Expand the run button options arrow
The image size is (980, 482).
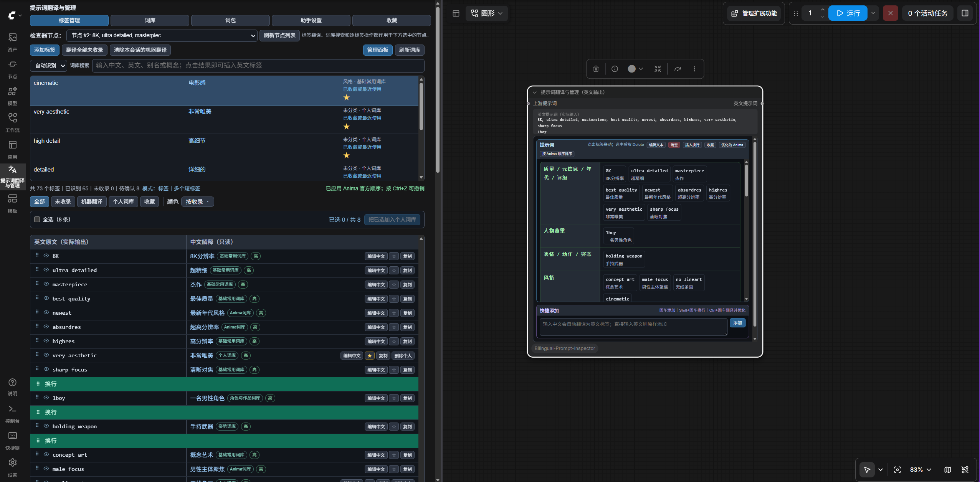tap(873, 13)
